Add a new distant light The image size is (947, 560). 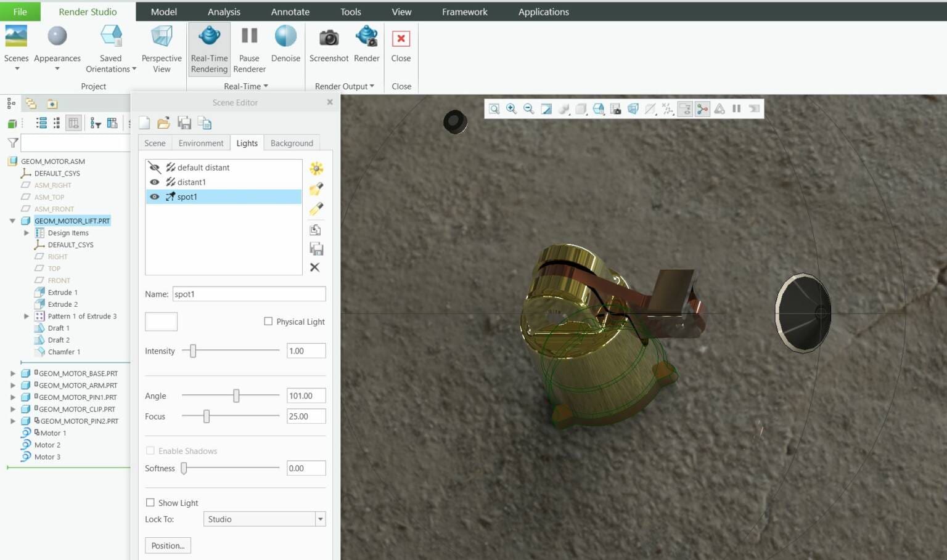(x=316, y=209)
